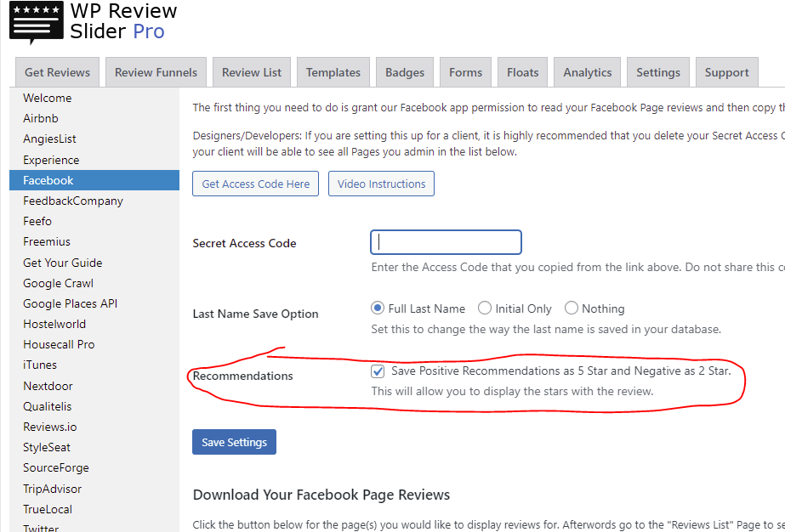This screenshot has width=785, height=532.
Task: Select Housecall Pro in the sidebar
Action: [x=94, y=345]
